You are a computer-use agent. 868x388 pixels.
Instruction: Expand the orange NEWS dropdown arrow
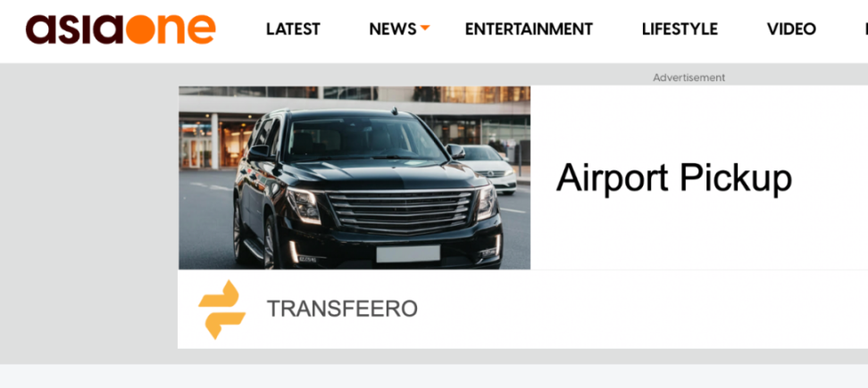pyautogui.click(x=424, y=27)
